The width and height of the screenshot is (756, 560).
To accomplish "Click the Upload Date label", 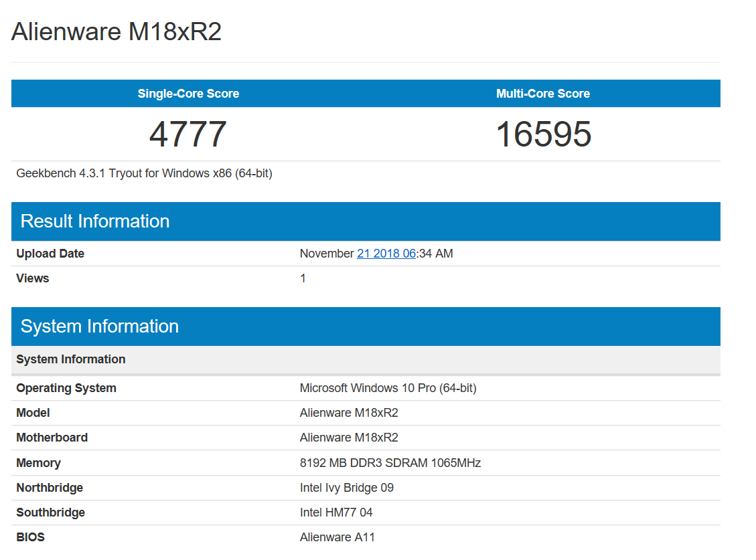I will pos(50,254).
